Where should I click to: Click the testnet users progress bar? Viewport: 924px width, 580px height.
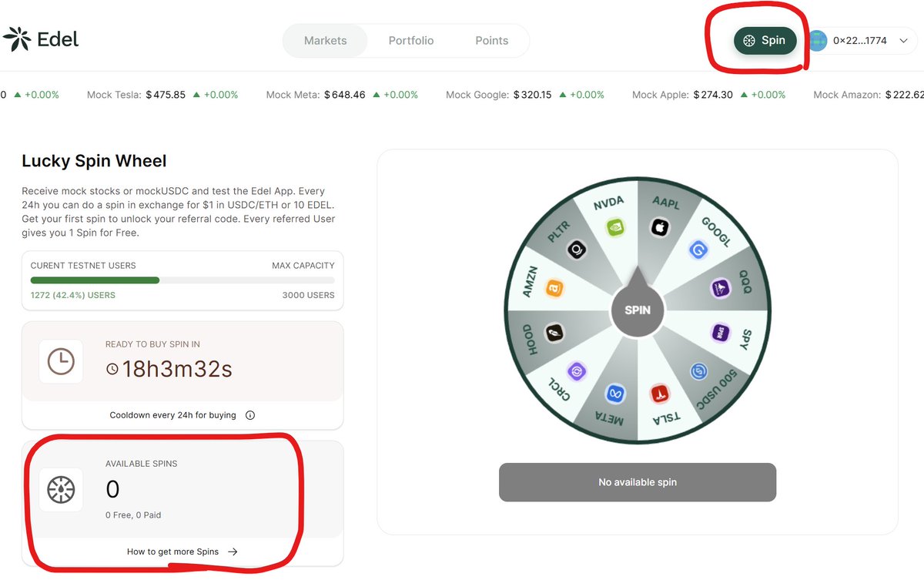click(x=182, y=280)
